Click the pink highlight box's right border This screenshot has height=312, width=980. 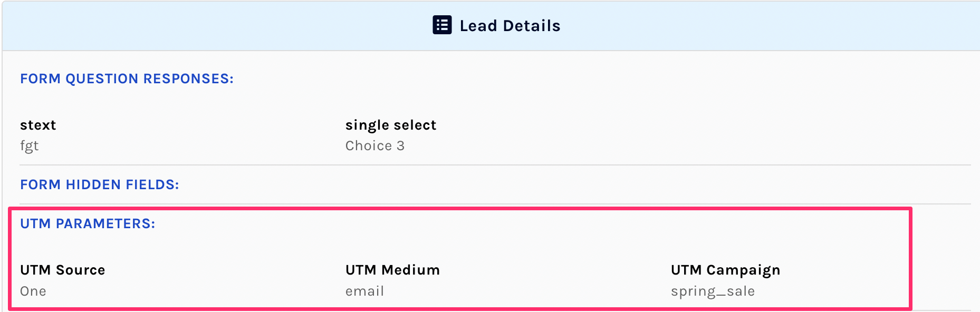click(910, 258)
